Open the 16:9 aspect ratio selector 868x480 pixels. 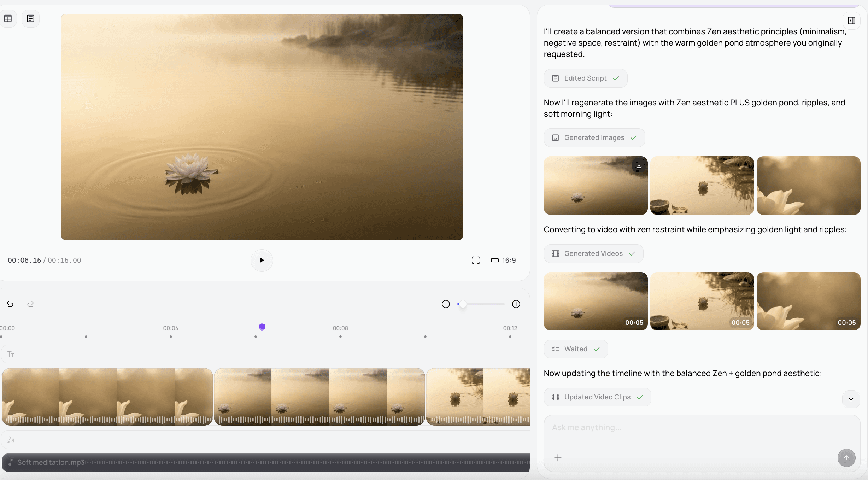click(503, 260)
